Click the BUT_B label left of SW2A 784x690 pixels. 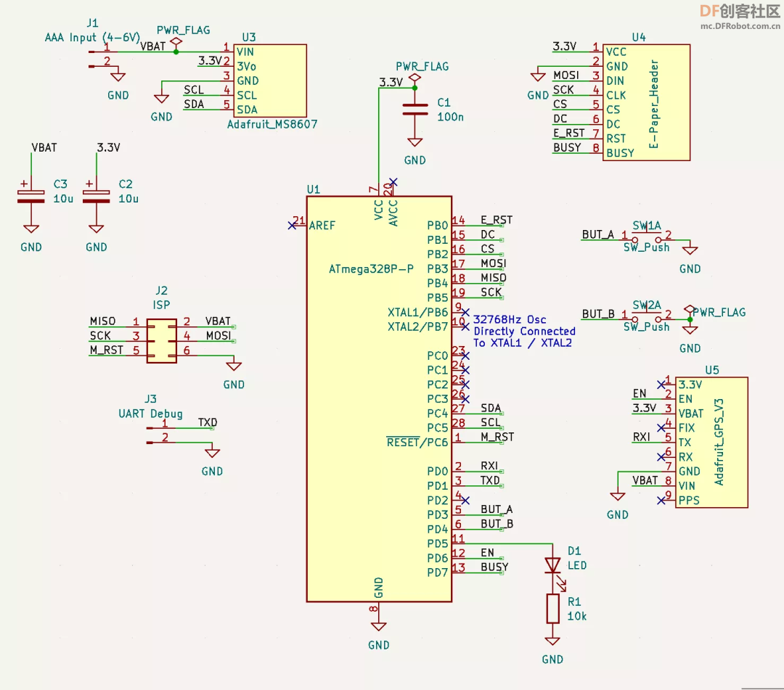pyautogui.click(x=598, y=314)
